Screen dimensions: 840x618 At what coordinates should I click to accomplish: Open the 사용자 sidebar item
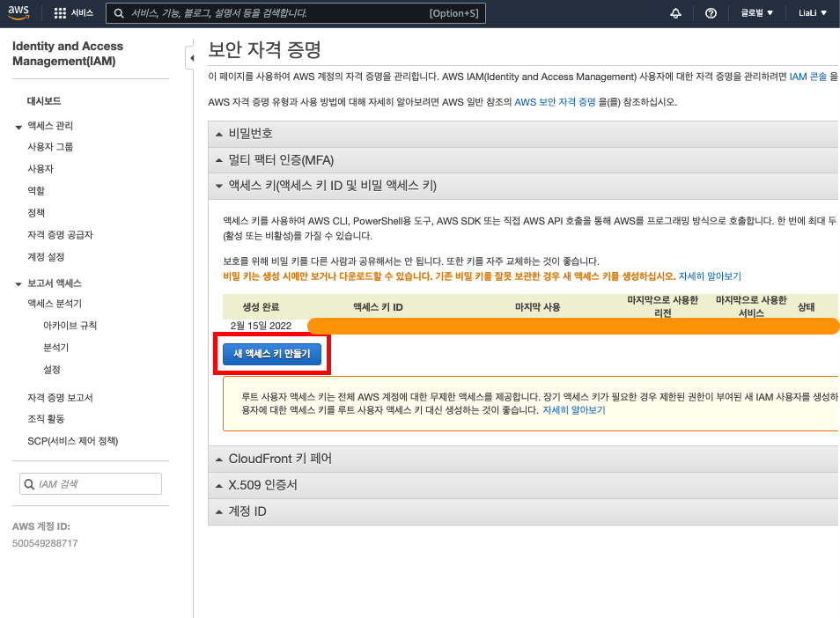41,169
